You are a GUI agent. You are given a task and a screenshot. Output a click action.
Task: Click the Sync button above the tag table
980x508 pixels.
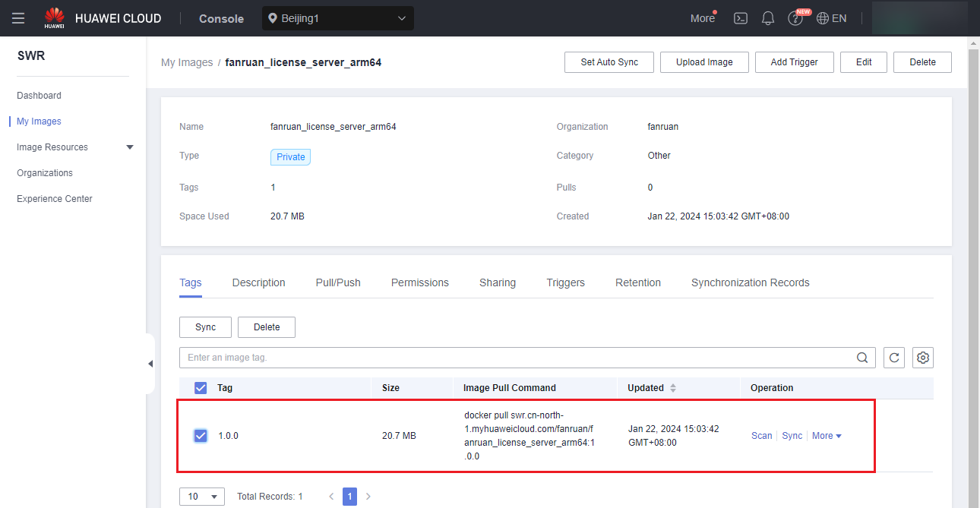coord(205,327)
